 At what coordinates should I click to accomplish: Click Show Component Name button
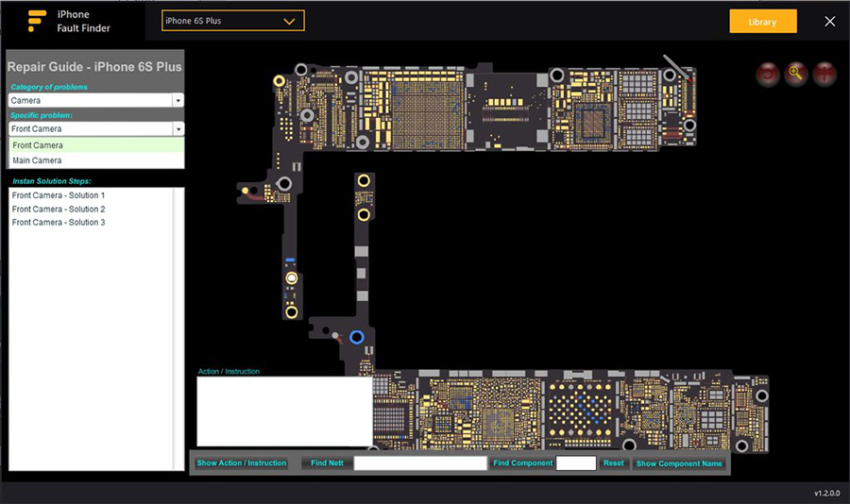click(x=679, y=464)
